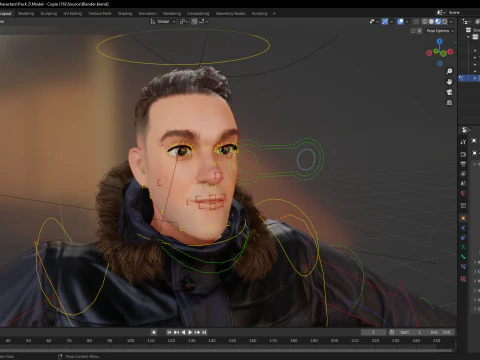The width and height of the screenshot is (480, 360).
Task: Toggle snapping magnet in viewport header
Action: [x=194, y=22]
